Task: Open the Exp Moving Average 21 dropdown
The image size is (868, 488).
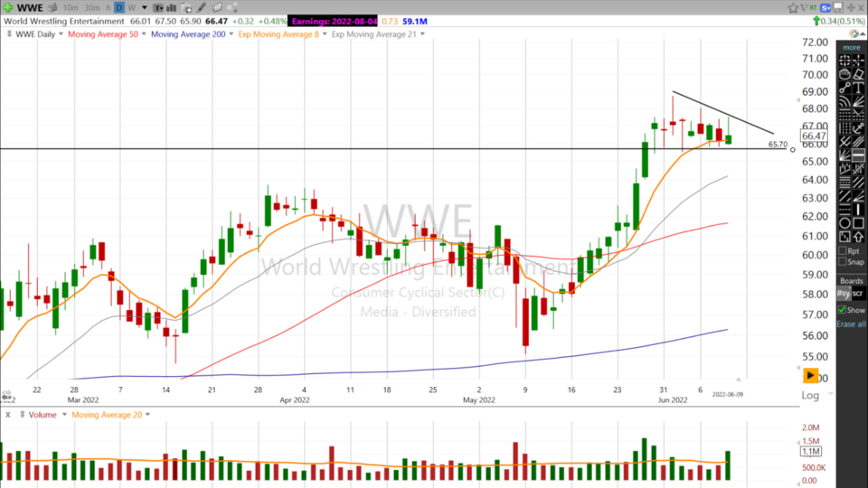Action: 422,34
